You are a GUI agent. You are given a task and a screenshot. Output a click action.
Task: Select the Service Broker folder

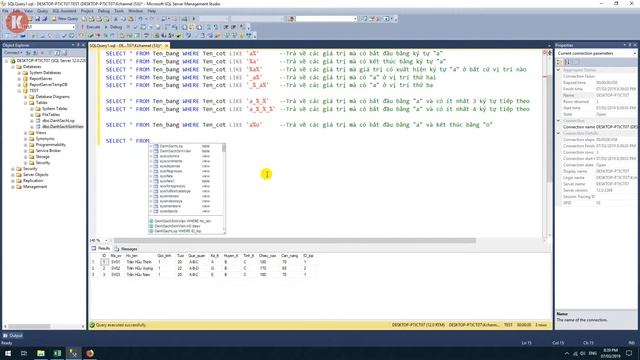coord(48,151)
